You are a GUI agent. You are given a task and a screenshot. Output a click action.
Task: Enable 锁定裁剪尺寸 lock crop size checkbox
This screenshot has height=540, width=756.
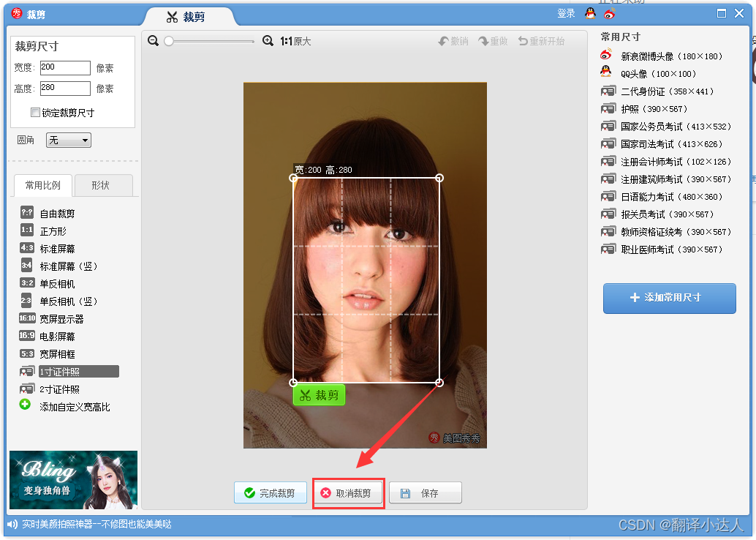click(35, 113)
